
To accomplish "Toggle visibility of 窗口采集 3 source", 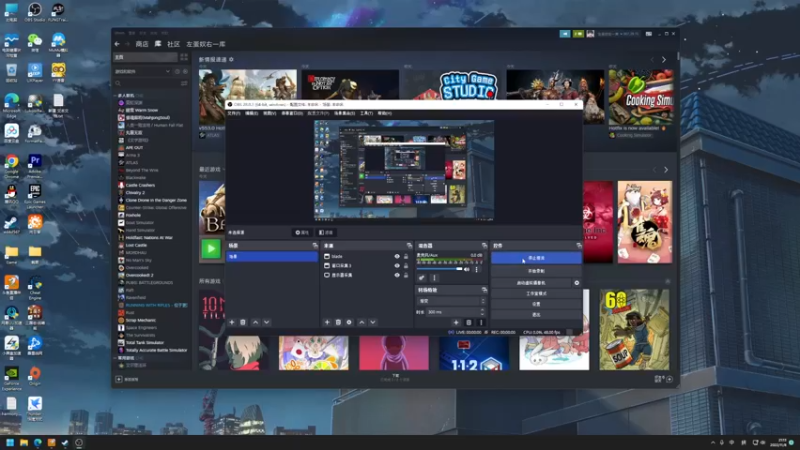I will [397, 266].
